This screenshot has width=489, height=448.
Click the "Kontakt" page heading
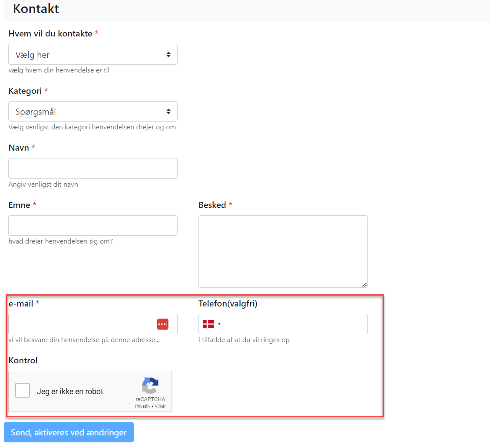point(36,9)
